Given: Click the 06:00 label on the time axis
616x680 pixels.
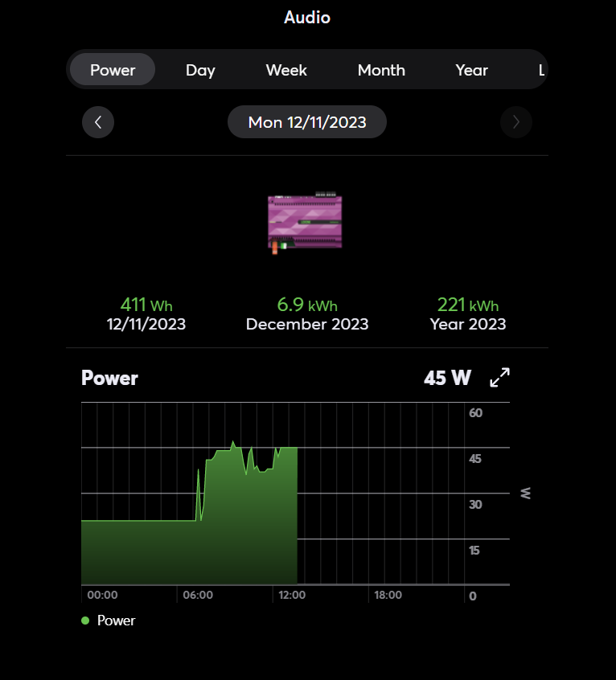Looking at the screenshot, I should 198,595.
